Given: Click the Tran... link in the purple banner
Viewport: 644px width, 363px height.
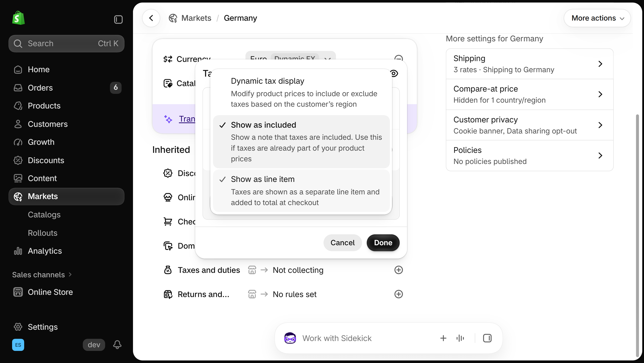Looking at the screenshot, I should (x=187, y=119).
